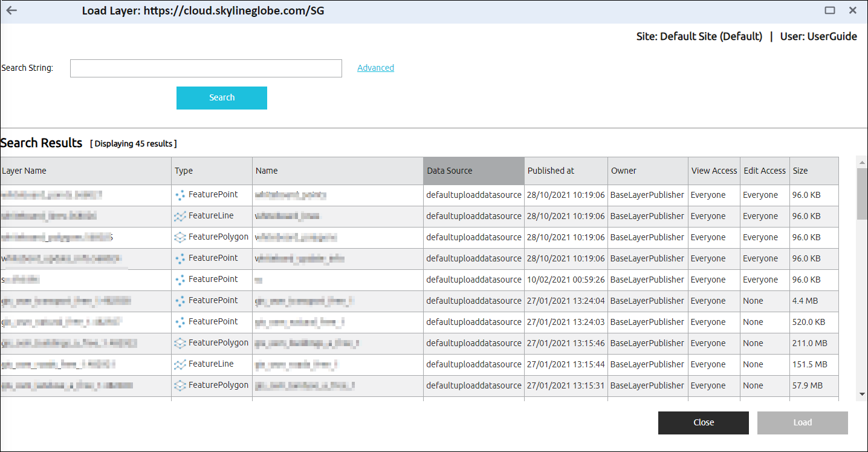Image resolution: width=868 pixels, height=452 pixels.
Task: Sort by Published at column header
Action: pyautogui.click(x=566, y=171)
